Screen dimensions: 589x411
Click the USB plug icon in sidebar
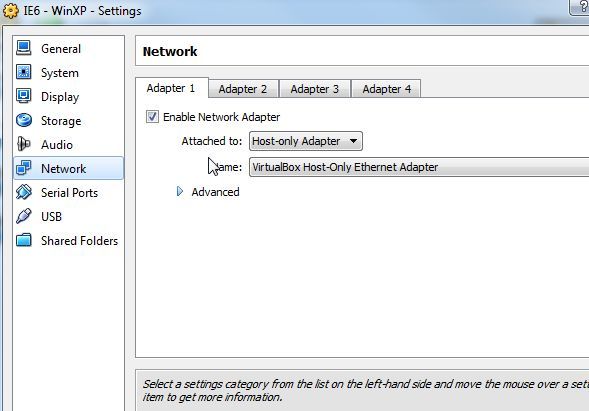(x=24, y=216)
